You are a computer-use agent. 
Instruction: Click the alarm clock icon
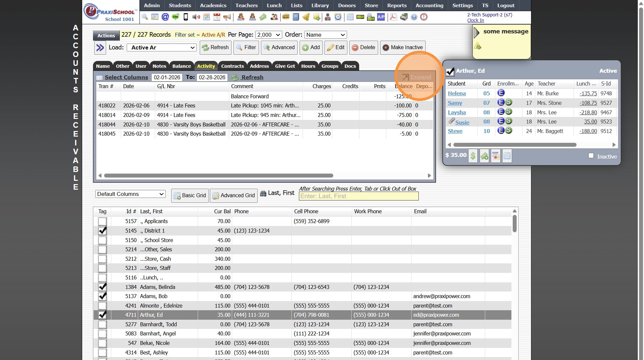(338, 17)
